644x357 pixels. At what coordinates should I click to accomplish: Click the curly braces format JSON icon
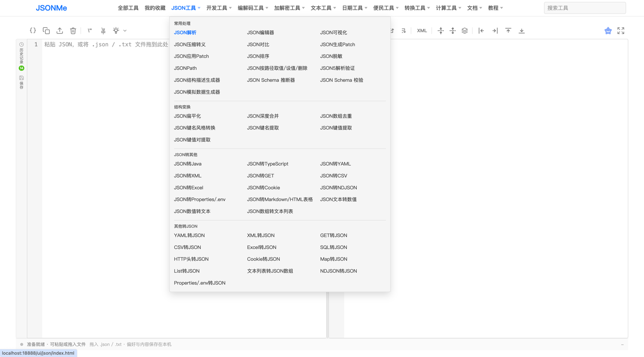33,31
